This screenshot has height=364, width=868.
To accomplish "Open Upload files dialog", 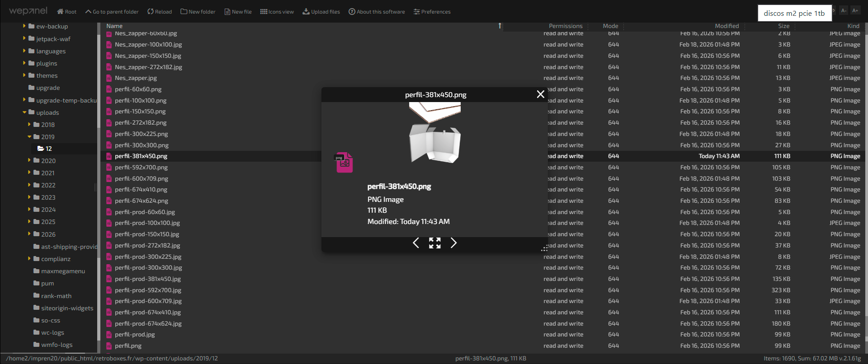I will 321,12.
